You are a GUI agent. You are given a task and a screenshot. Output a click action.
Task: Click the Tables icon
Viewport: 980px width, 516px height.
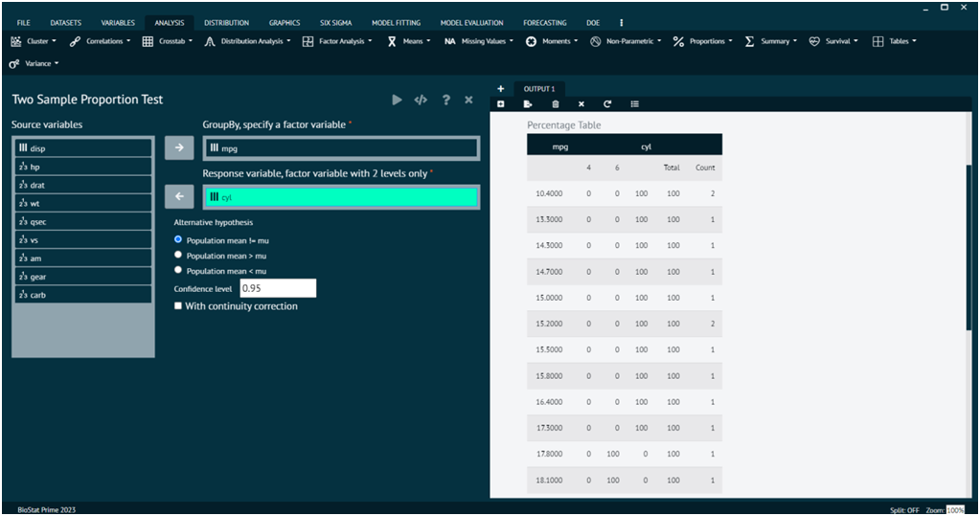click(878, 41)
